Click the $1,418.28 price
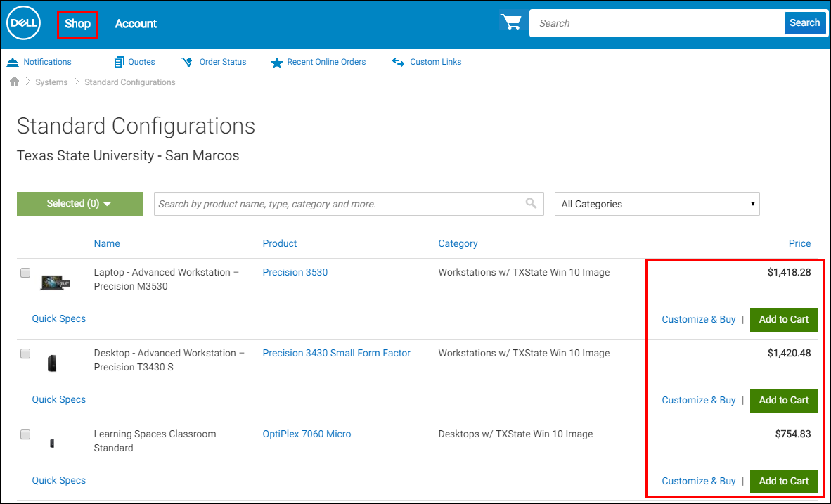 pos(789,273)
